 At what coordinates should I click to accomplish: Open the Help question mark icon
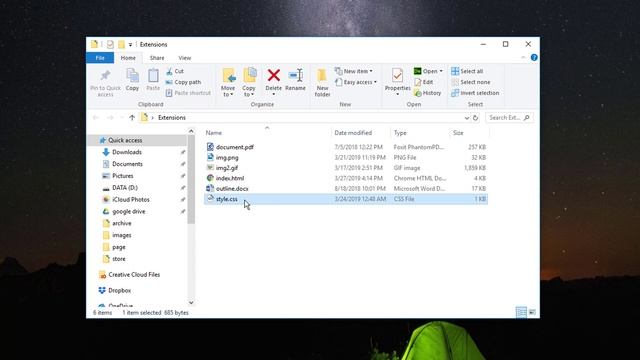click(534, 58)
